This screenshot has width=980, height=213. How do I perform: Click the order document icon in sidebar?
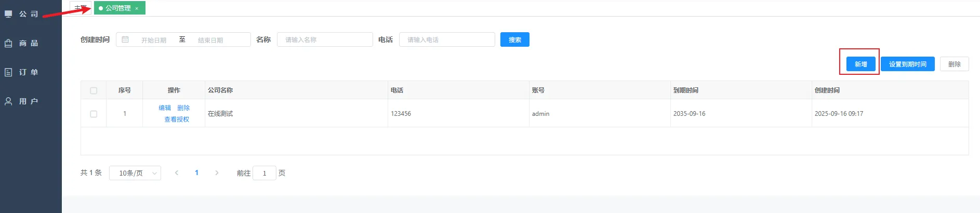coord(8,72)
